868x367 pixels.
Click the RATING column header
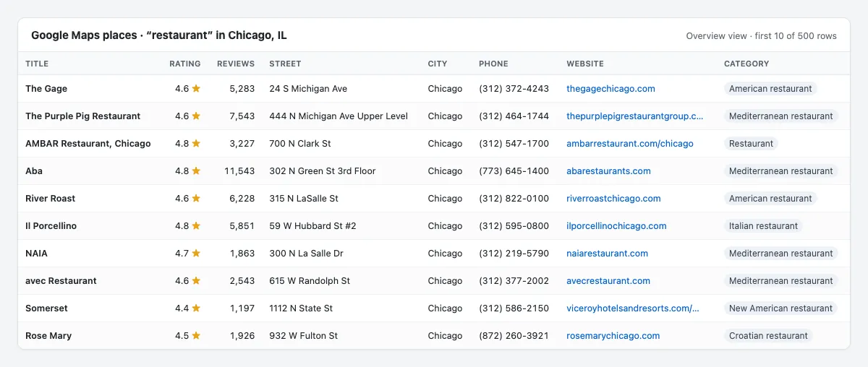coord(185,64)
